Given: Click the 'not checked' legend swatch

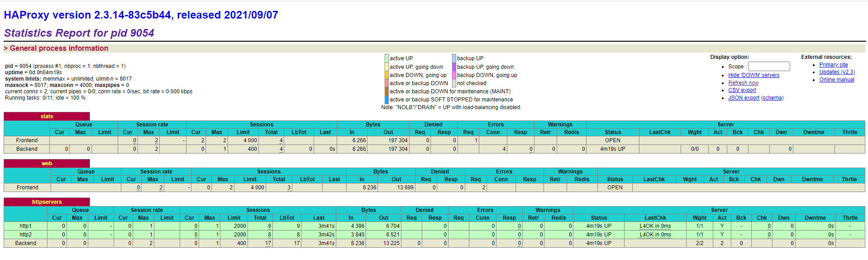Looking at the screenshot, I should click(454, 83).
